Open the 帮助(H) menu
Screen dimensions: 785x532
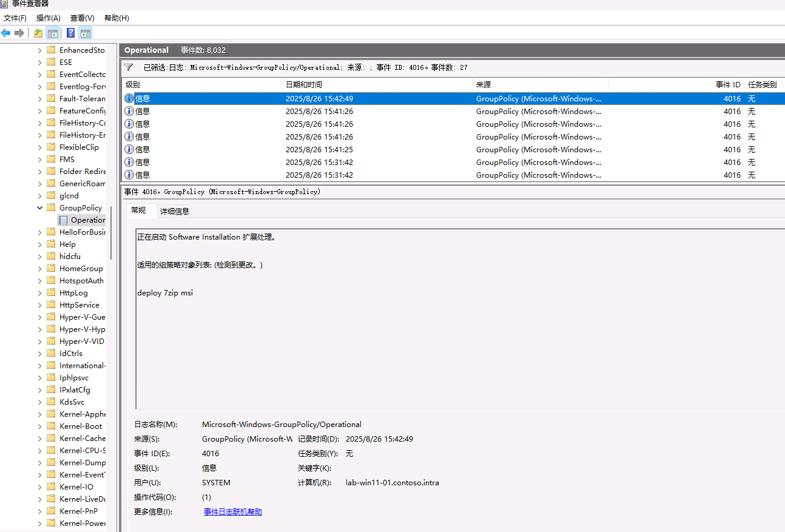pos(116,18)
